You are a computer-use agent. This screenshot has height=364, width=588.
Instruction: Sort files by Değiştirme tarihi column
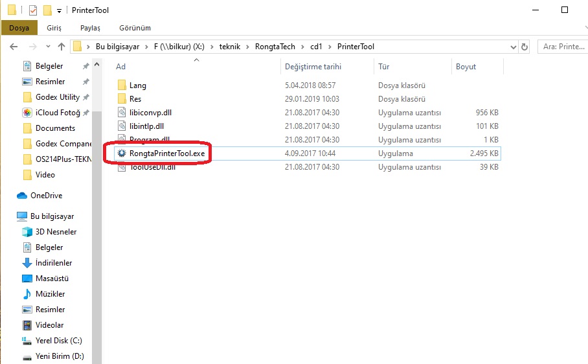(313, 67)
